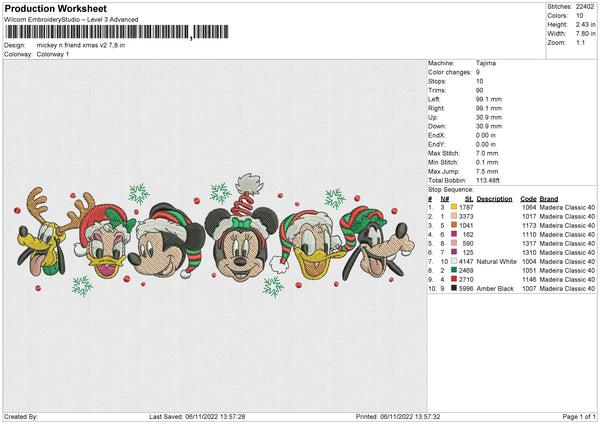Click the 'Brand' column header
Screen dimensions: 600x424
(x=549, y=199)
